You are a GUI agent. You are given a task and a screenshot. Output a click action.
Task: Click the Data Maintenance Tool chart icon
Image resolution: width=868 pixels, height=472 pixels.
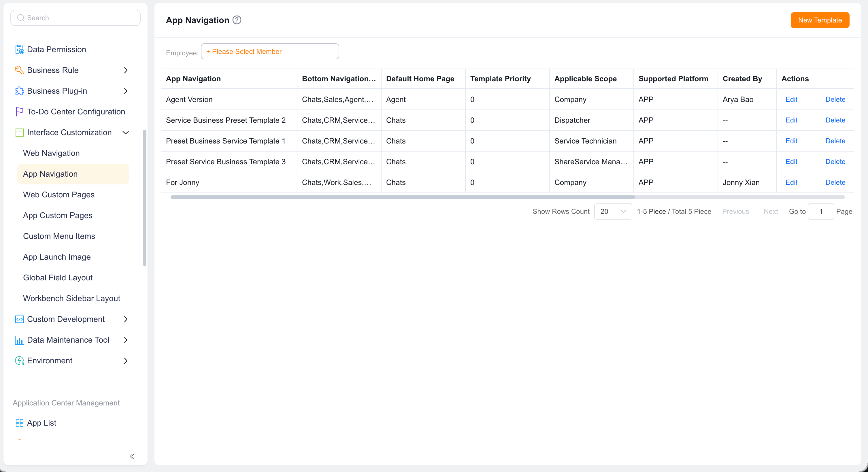pyautogui.click(x=20, y=340)
